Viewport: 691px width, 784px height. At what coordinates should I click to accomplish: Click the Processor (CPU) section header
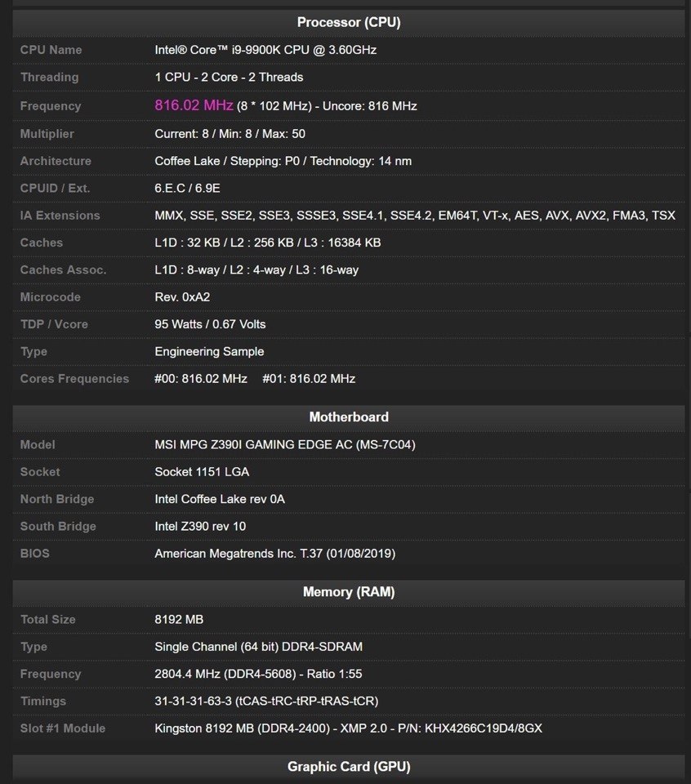pyautogui.click(x=349, y=22)
